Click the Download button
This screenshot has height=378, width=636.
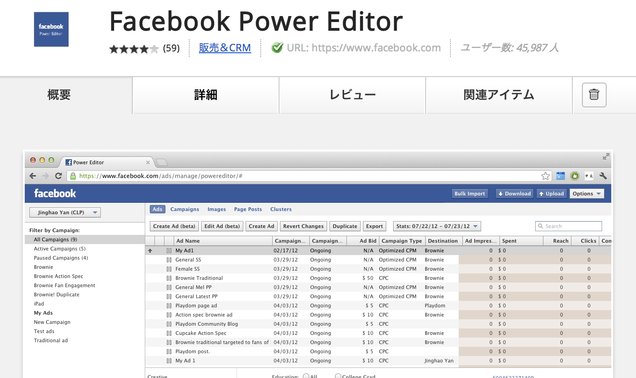pyautogui.click(x=514, y=193)
